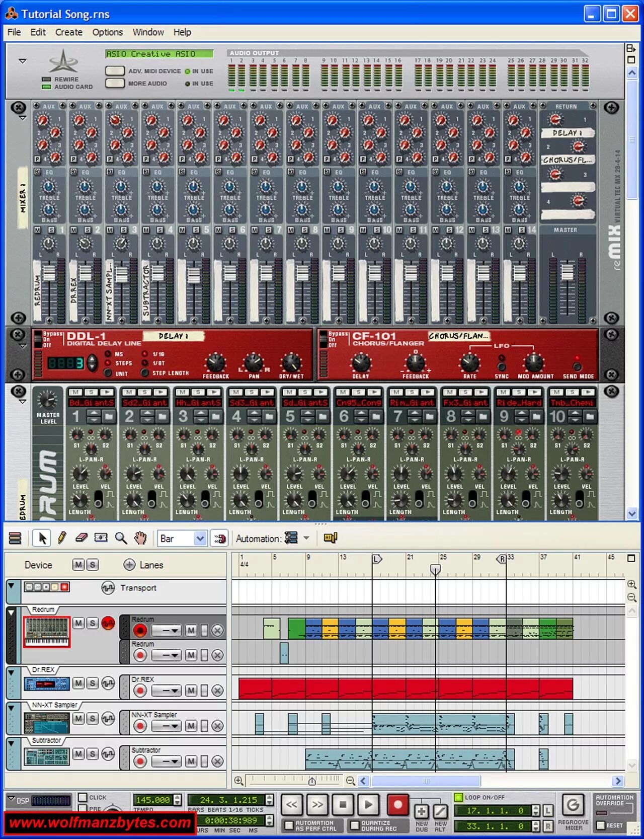Screen dimensions: 644x839
Task: Select the arrow Selection tool
Action: (42, 538)
